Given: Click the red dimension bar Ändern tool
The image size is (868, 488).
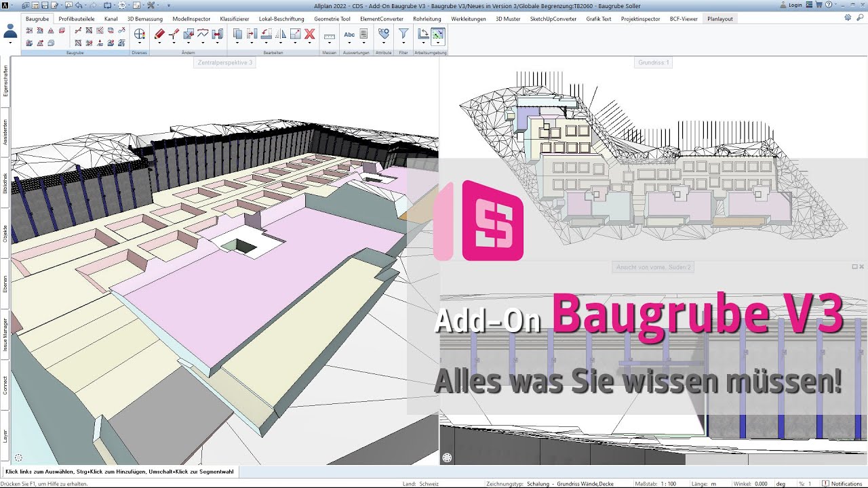Looking at the screenshot, I should tap(217, 33).
